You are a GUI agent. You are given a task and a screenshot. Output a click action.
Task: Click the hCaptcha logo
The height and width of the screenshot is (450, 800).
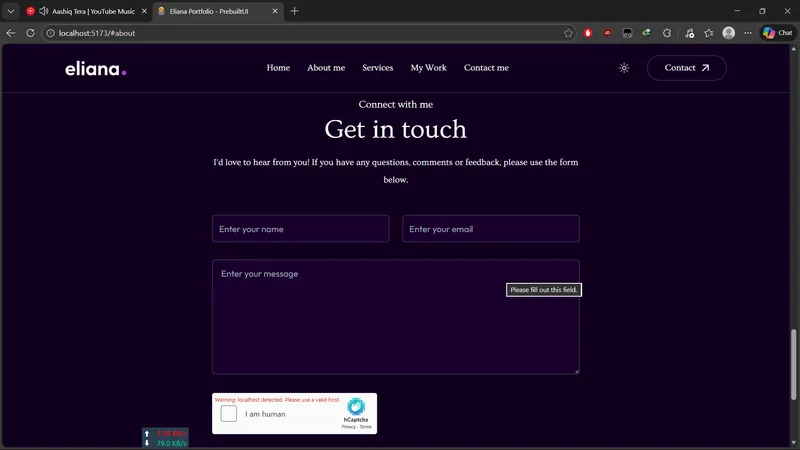(x=356, y=407)
